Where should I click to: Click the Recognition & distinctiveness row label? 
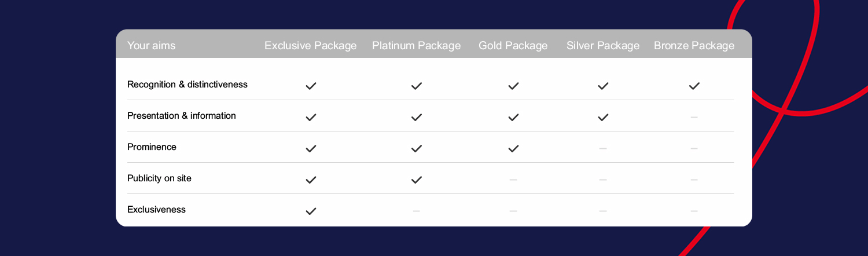187,85
